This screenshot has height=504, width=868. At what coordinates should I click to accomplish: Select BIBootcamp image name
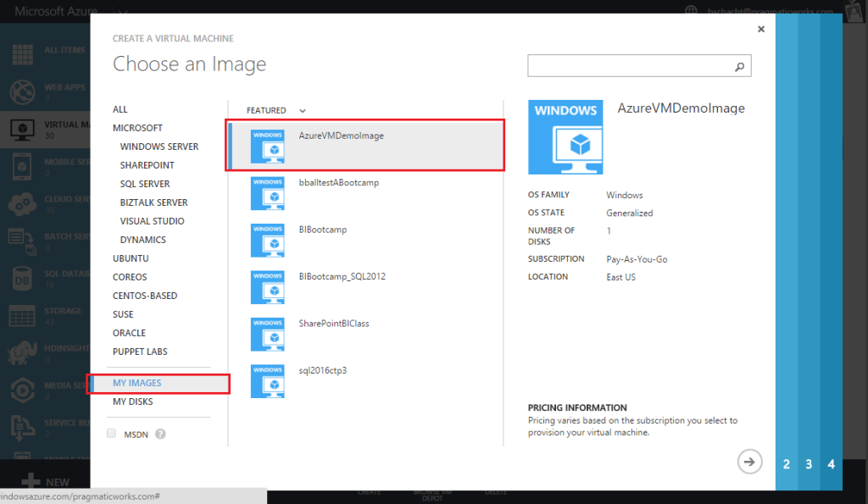pyautogui.click(x=323, y=230)
